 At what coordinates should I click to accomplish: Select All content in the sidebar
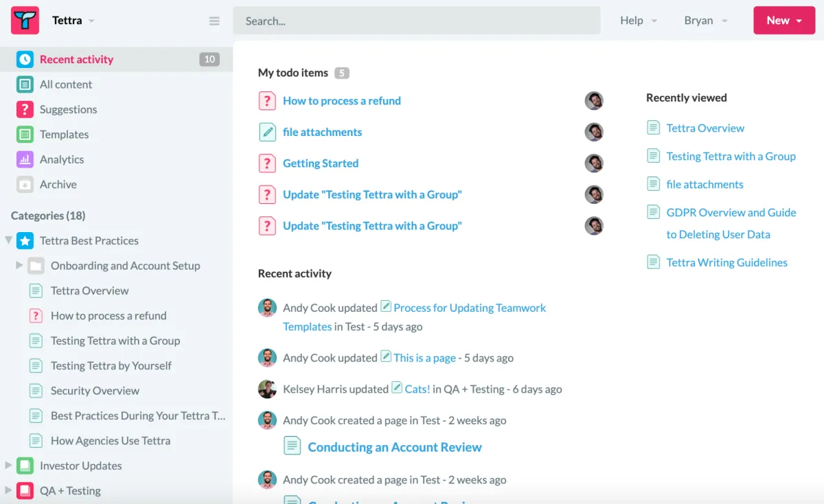click(66, 84)
